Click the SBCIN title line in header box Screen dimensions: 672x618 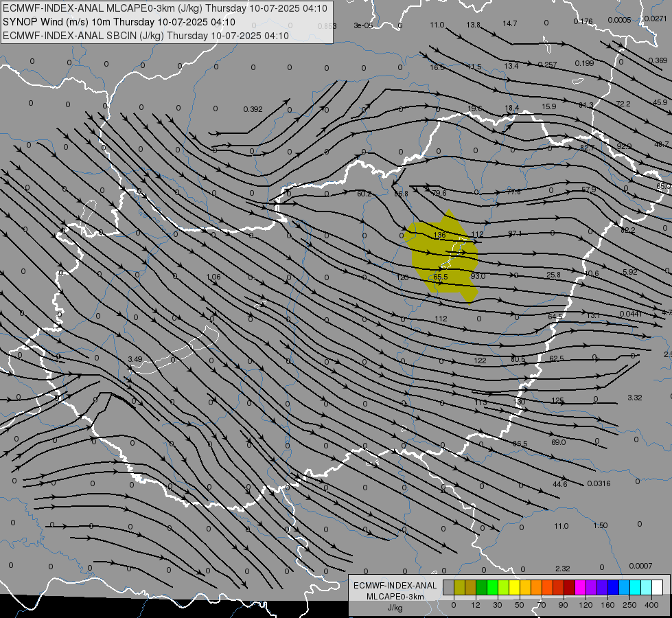tap(146, 36)
